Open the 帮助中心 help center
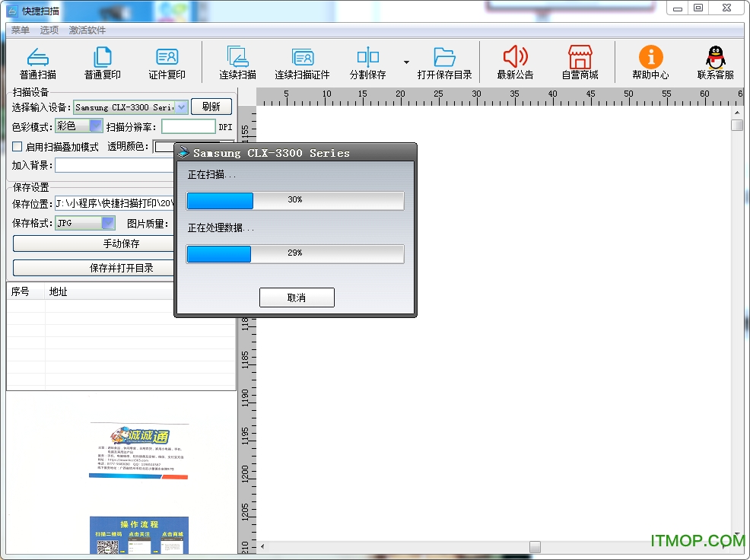Image resolution: width=750 pixels, height=560 pixels. pyautogui.click(x=650, y=63)
